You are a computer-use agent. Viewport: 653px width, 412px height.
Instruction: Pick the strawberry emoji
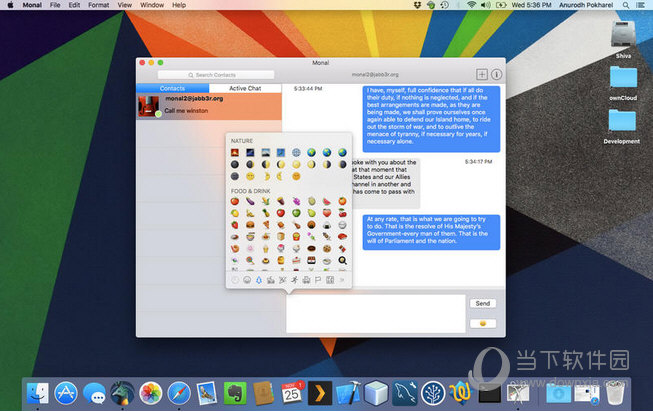235,225
